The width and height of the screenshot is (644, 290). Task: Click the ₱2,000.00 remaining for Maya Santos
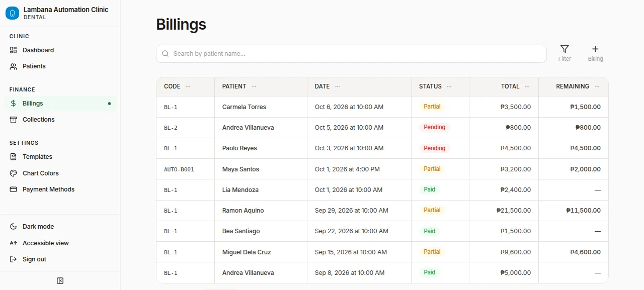[x=585, y=169]
